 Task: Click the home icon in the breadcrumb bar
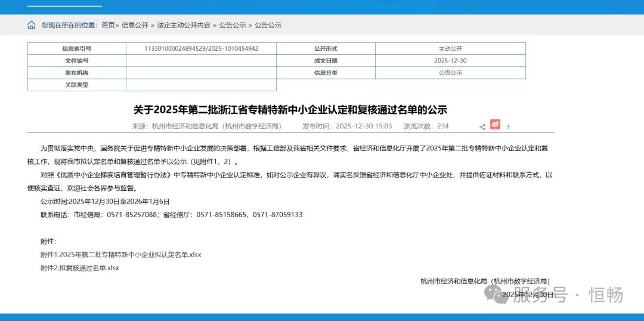[x=32, y=25]
